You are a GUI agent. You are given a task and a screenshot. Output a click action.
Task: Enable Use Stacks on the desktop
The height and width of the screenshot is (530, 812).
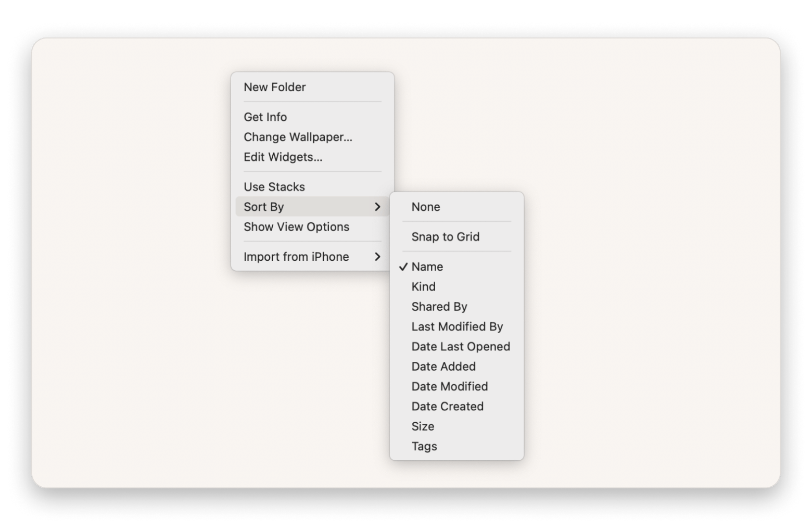coord(274,186)
